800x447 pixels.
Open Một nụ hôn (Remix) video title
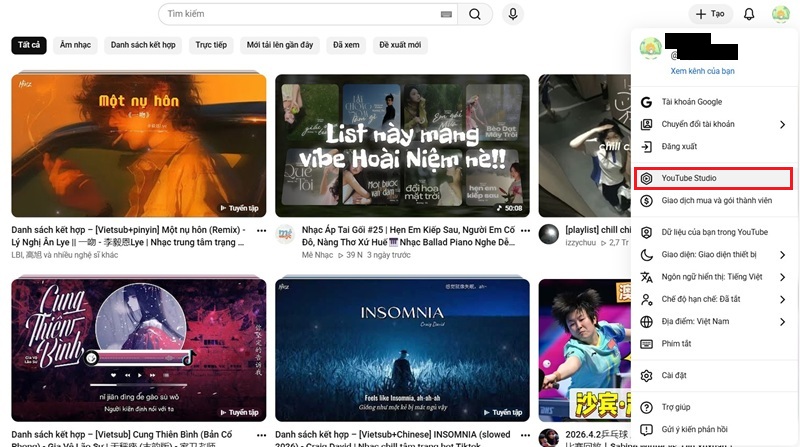129,236
